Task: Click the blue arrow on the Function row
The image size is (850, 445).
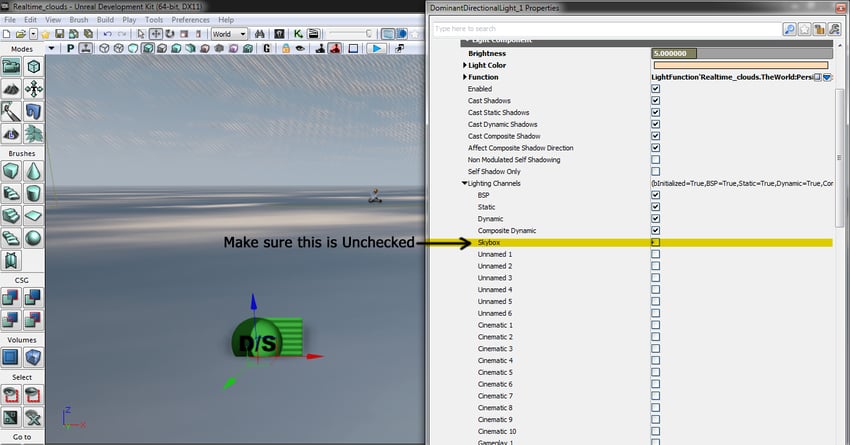Action: (x=827, y=78)
